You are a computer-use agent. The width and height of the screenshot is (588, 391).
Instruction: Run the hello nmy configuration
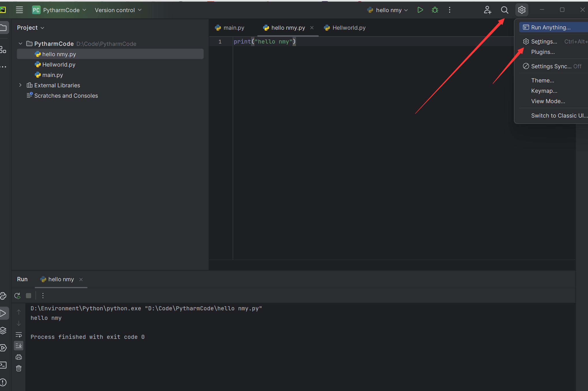tap(420, 10)
